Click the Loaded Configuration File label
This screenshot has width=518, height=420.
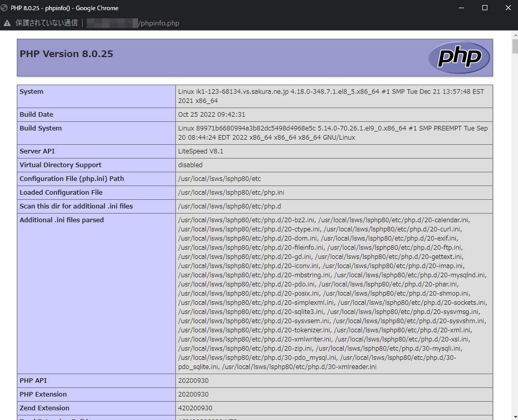click(x=61, y=193)
